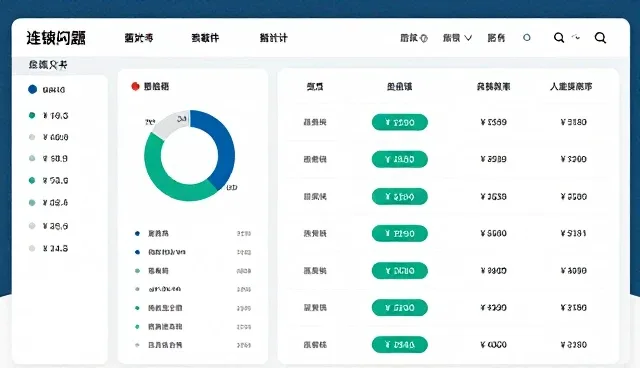Click the green pill button in the sixth table row

(400, 308)
